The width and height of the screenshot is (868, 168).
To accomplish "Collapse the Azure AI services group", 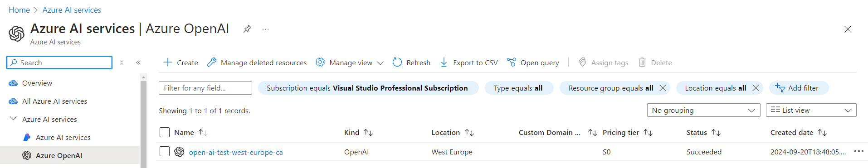I will coord(14,119).
